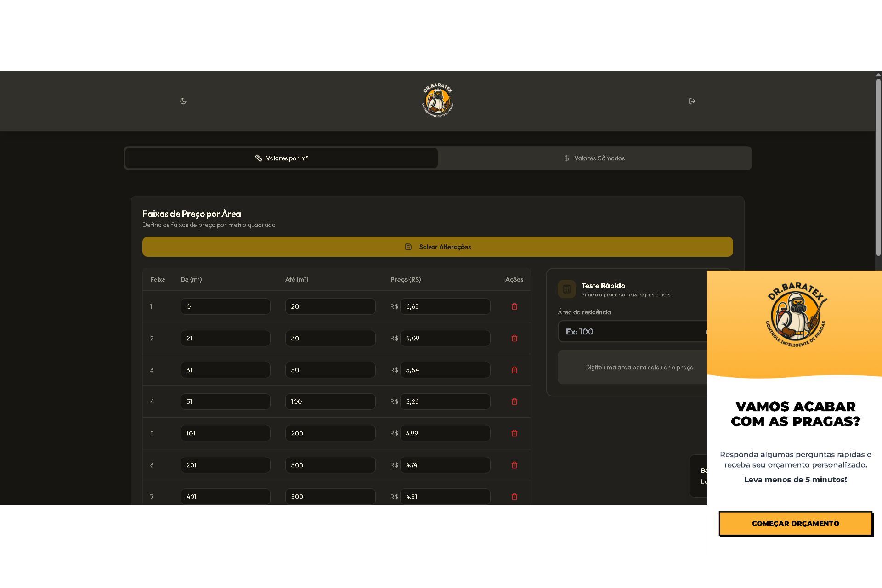Delete price range row 2
The width and height of the screenshot is (882, 588).
coord(514,338)
